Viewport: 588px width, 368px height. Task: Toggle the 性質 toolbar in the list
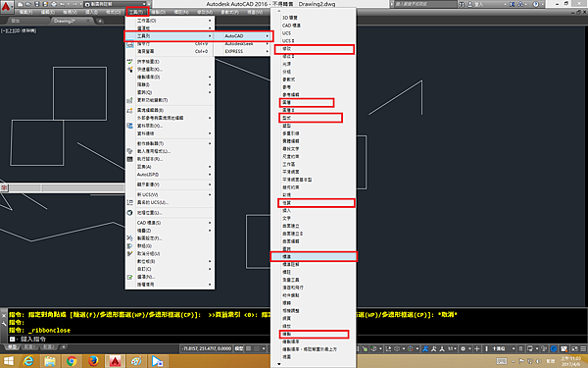(314, 203)
